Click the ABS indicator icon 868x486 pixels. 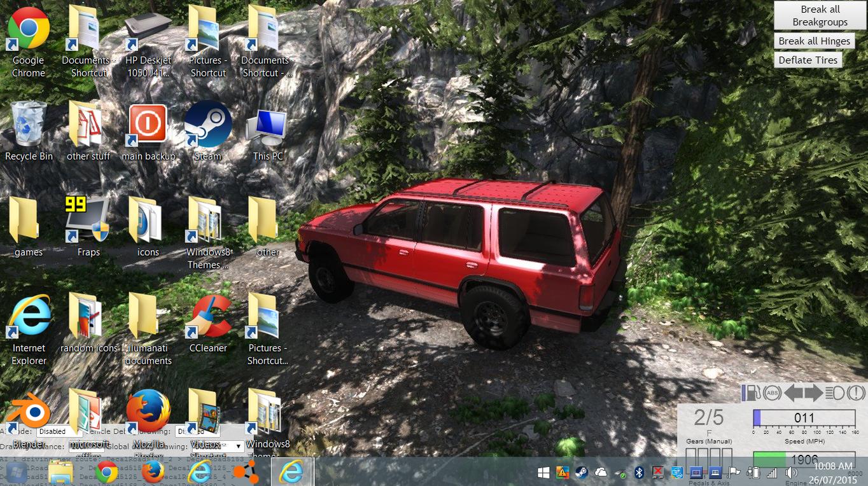772,392
